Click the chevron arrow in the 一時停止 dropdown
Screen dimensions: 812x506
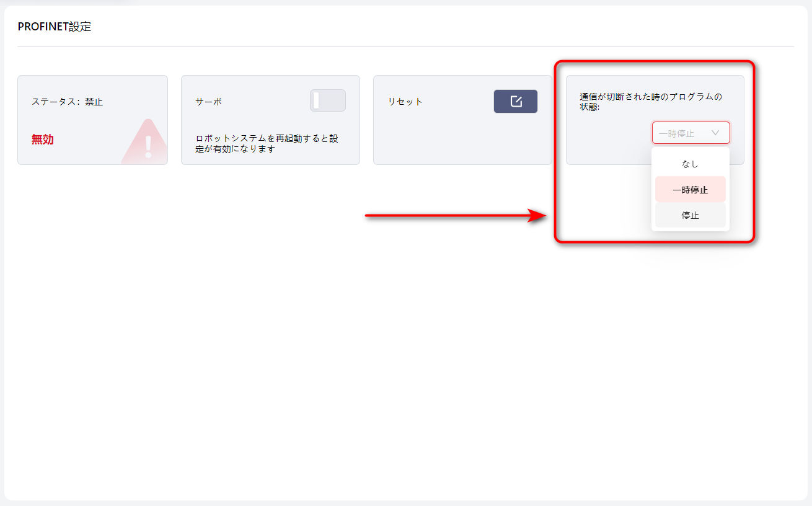pyautogui.click(x=715, y=133)
